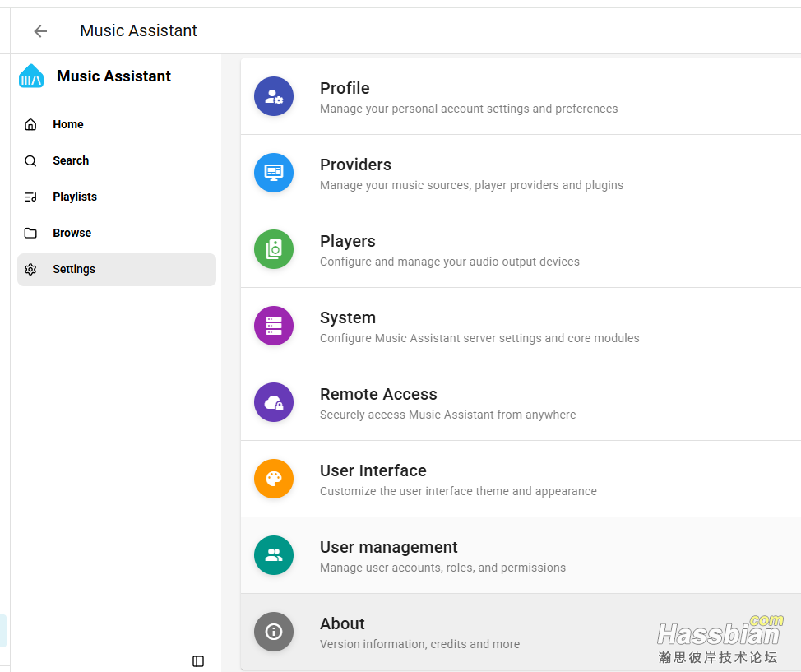Click the blue Profile user icon

(274, 96)
